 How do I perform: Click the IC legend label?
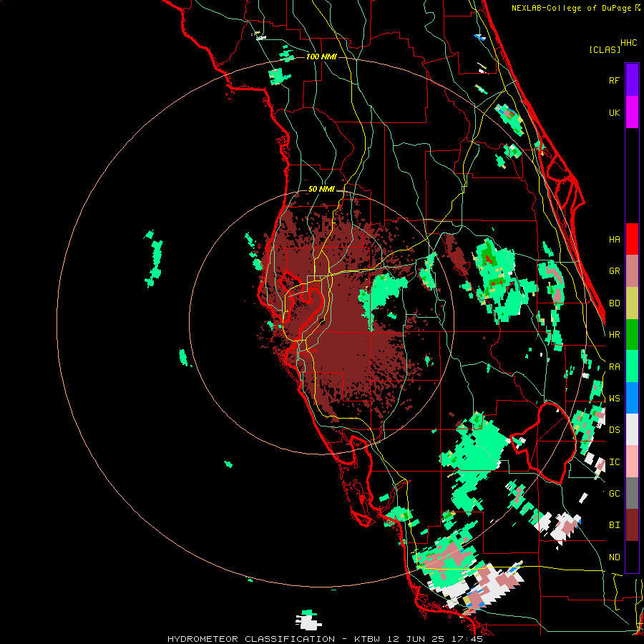pos(614,462)
